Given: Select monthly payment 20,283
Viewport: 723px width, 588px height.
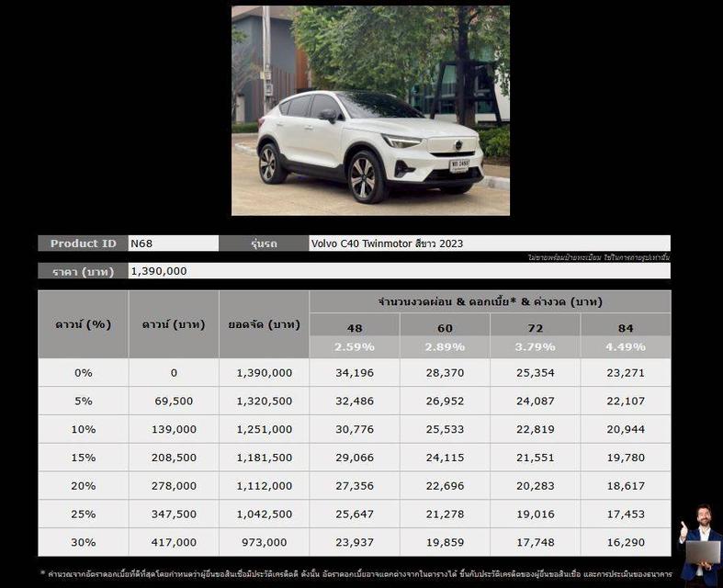Looking at the screenshot, I should coord(535,486).
